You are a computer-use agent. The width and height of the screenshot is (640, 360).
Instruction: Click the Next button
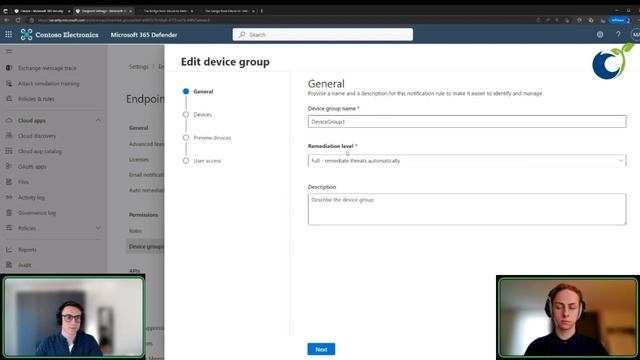(321, 349)
